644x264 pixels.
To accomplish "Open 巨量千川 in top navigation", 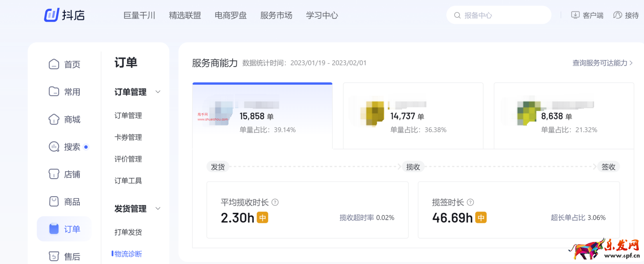I will (139, 15).
